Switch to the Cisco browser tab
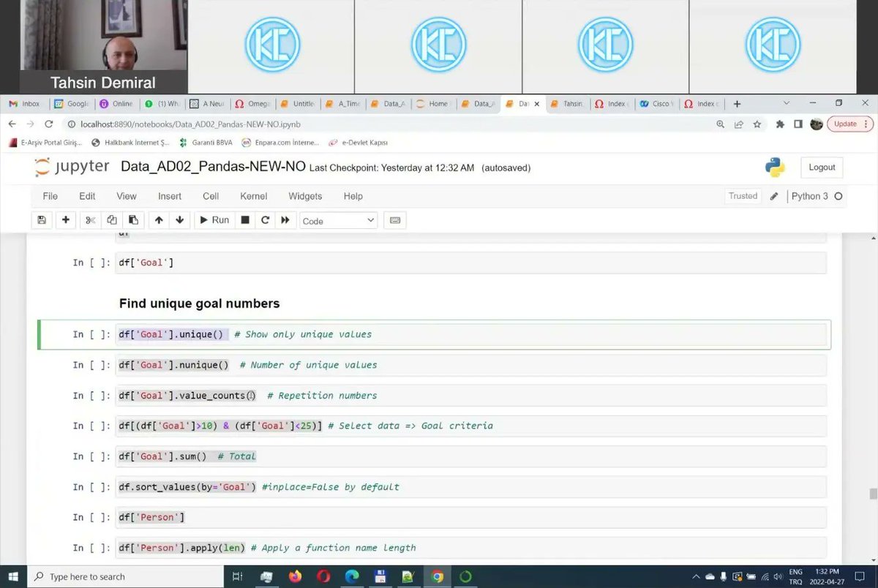 pyautogui.click(x=656, y=104)
